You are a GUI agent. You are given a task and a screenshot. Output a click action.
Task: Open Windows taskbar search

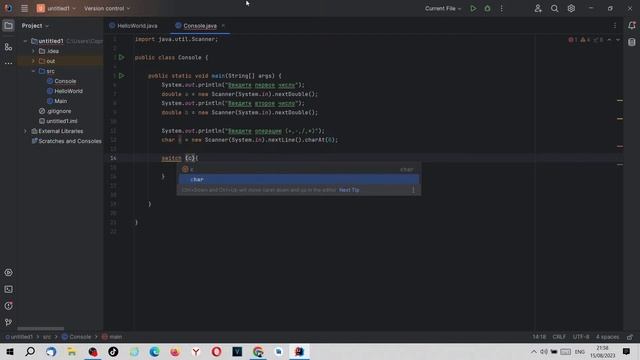pyautogui.click(x=30, y=352)
